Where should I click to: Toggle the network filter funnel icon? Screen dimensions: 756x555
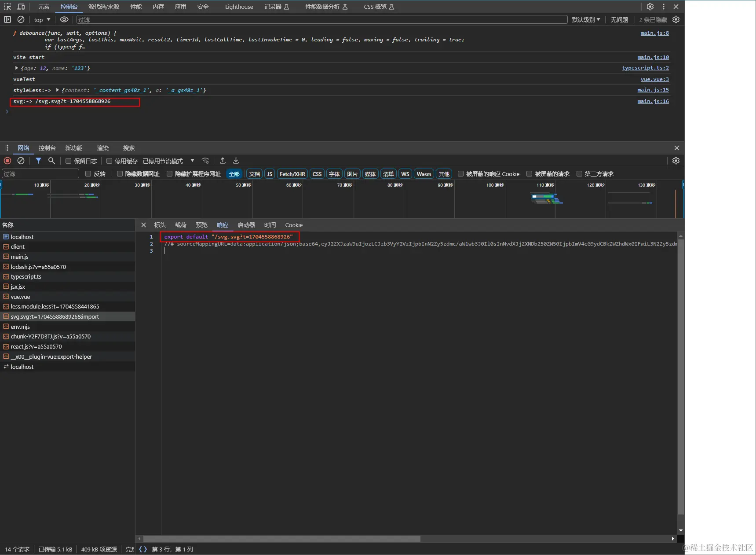pyautogui.click(x=38, y=161)
